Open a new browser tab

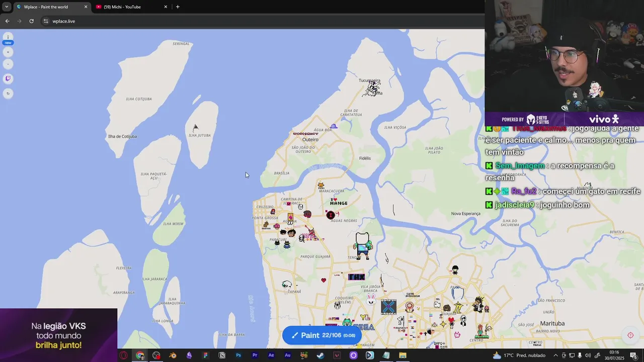[178, 7]
